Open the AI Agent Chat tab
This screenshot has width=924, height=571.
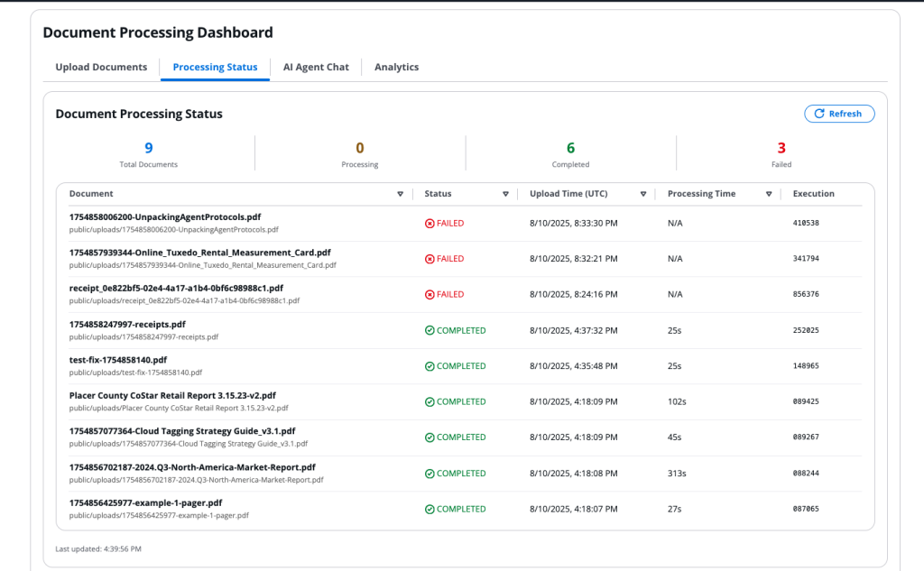click(x=316, y=67)
